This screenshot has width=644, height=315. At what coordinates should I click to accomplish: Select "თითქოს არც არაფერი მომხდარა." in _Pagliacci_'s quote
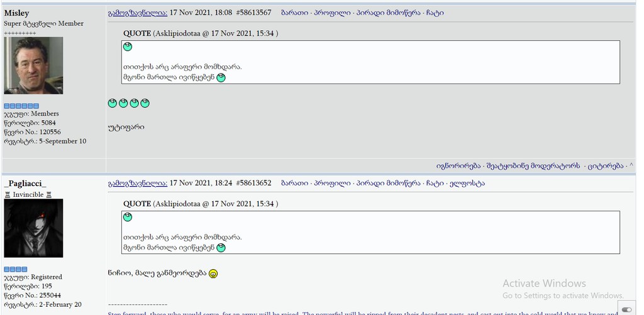[x=182, y=238]
